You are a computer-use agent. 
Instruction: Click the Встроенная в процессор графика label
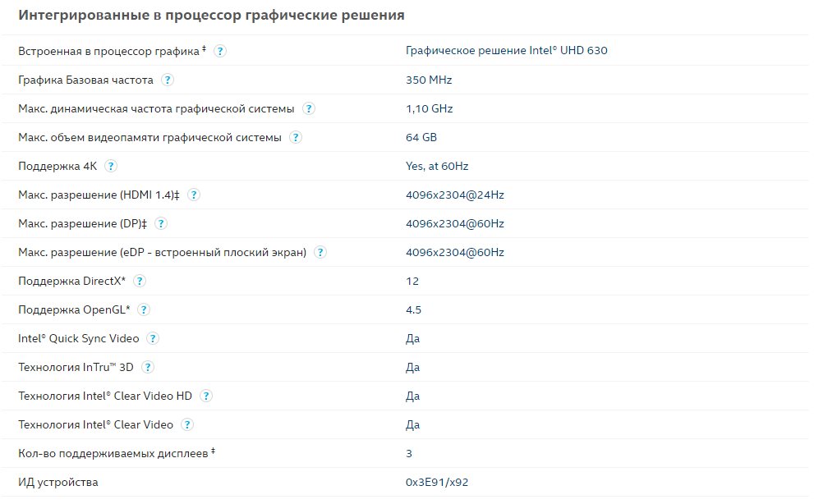(109, 51)
